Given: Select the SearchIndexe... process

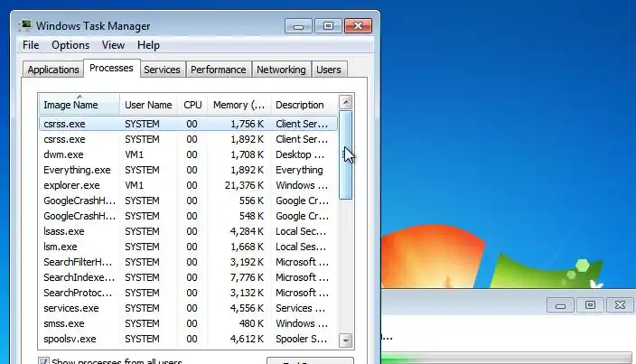Looking at the screenshot, I should (x=188, y=277).
